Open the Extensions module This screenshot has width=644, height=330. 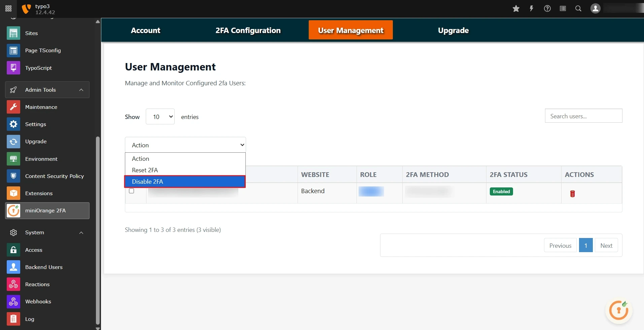pyautogui.click(x=39, y=193)
